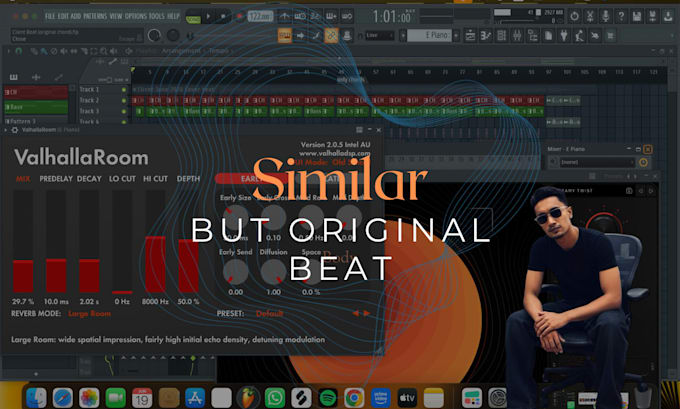Image resolution: width=680 pixels, height=409 pixels.
Task: Open the mixer view icon
Action: point(517,36)
